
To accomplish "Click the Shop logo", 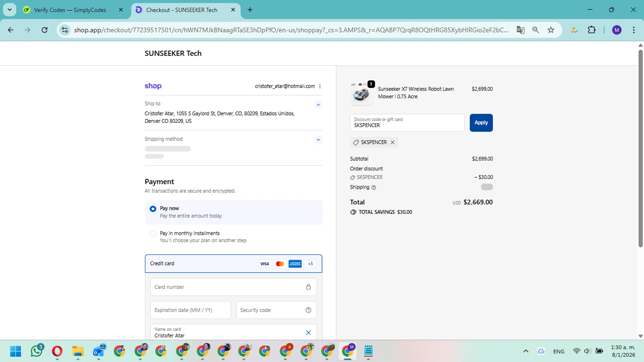I will coord(153,86).
